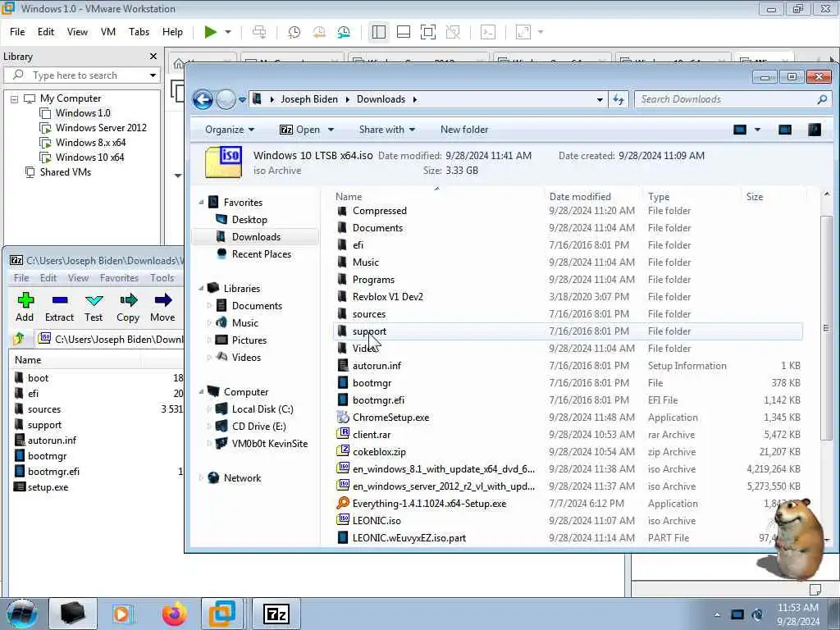Click the 7-Zip Copy button
The height and width of the screenshot is (630, 840).
coord(128,308)
